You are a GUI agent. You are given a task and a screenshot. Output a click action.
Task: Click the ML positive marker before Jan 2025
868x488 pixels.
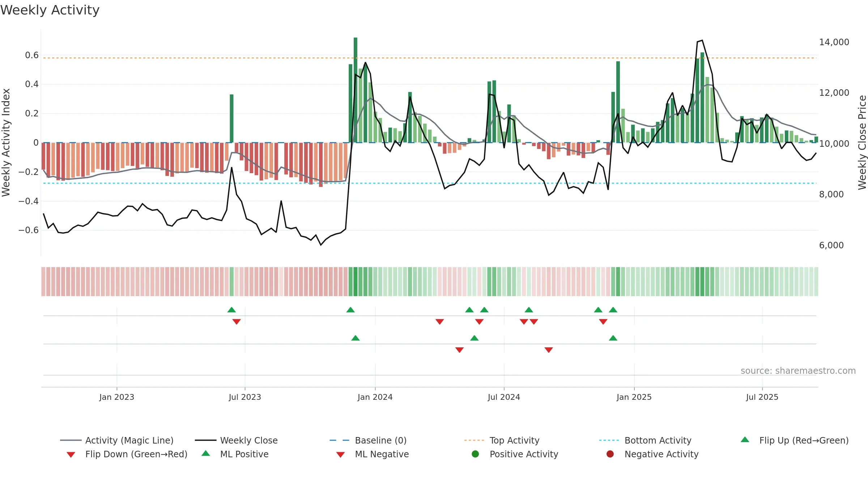click(613, 338)
